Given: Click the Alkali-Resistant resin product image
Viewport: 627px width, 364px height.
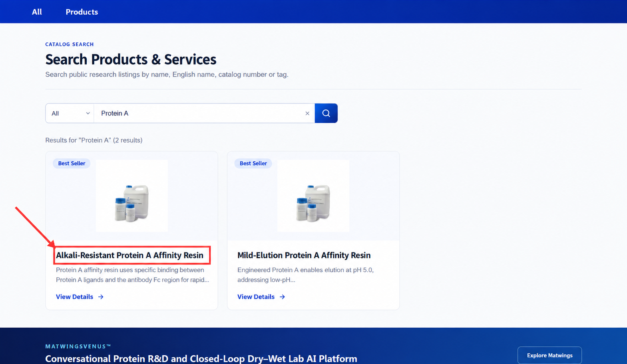Looking at the screenshot, I should 131,196.
